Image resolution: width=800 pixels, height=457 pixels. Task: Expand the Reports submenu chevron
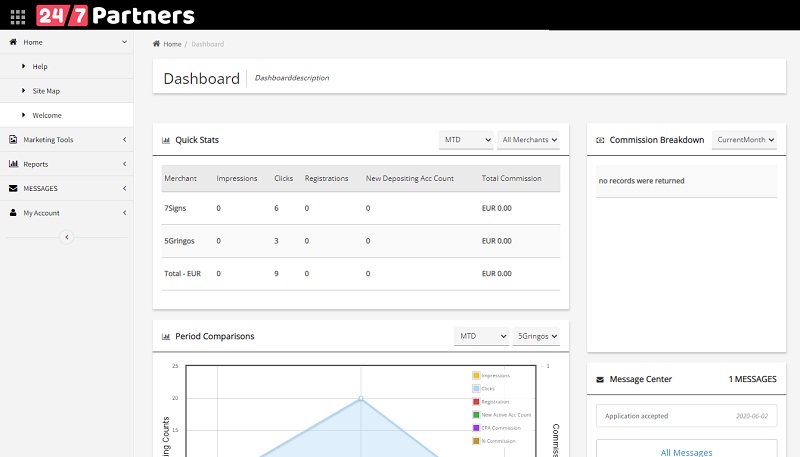point(124,164)
